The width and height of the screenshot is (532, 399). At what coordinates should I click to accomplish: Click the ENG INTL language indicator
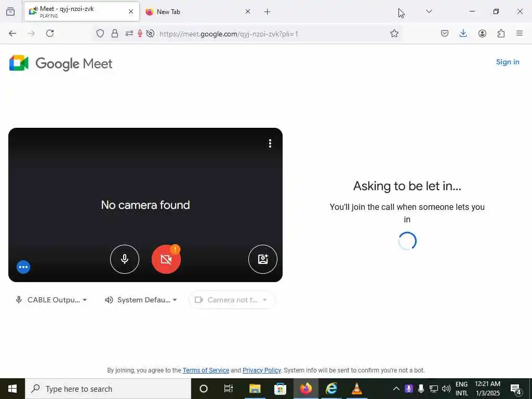click(461, 389)
